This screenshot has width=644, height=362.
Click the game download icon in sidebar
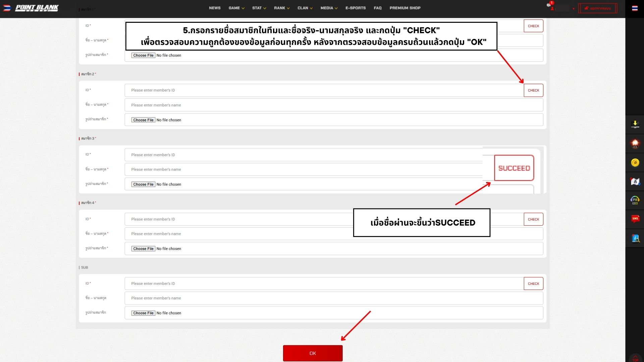click(635, 125)
